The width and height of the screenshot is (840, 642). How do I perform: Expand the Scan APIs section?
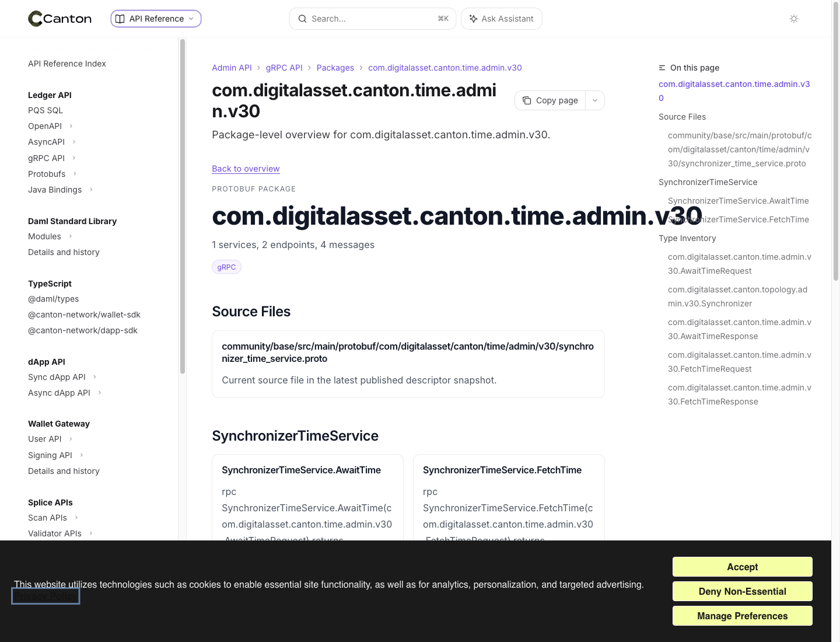pyautogui.click(x=76, y=517)
